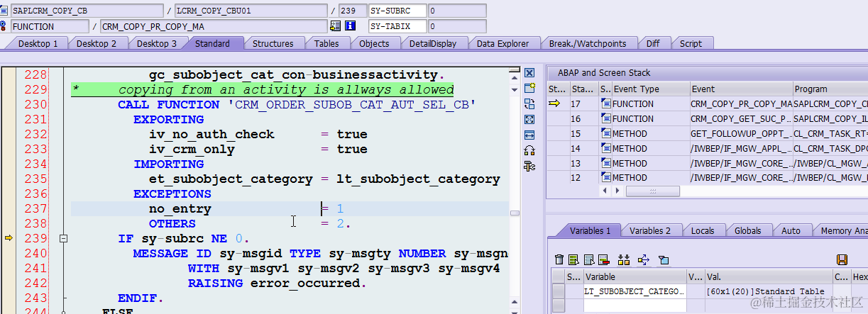Image resolution: width=868 pixels, height=314 pixels.
Task: Click the tool settings icon below the headphones
Action: 529,166
